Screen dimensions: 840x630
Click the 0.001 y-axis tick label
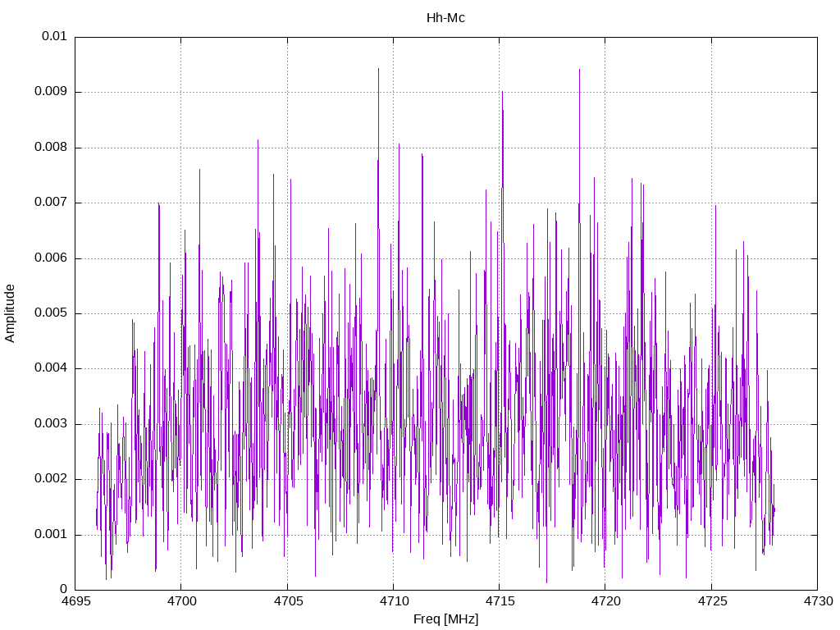point(51,534)
